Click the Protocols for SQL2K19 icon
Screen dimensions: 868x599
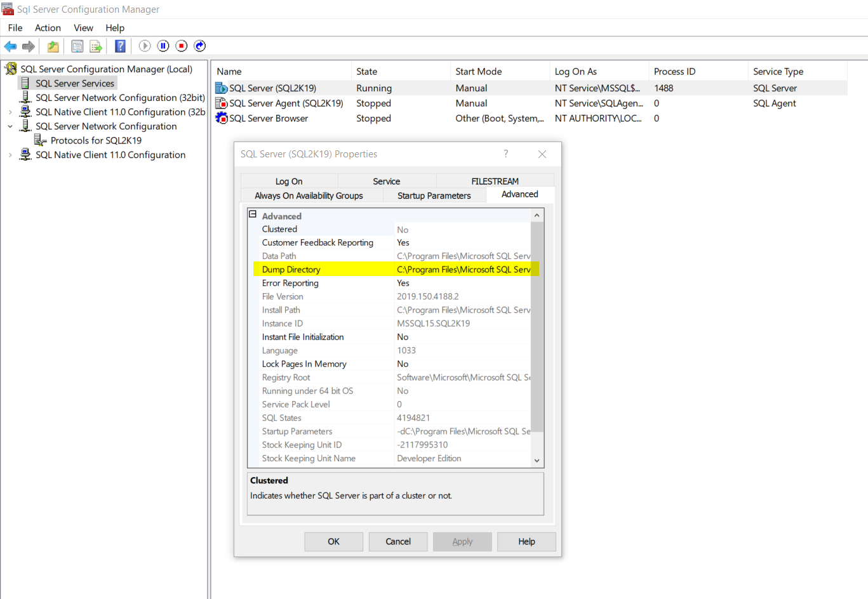(x=41, y=140)
